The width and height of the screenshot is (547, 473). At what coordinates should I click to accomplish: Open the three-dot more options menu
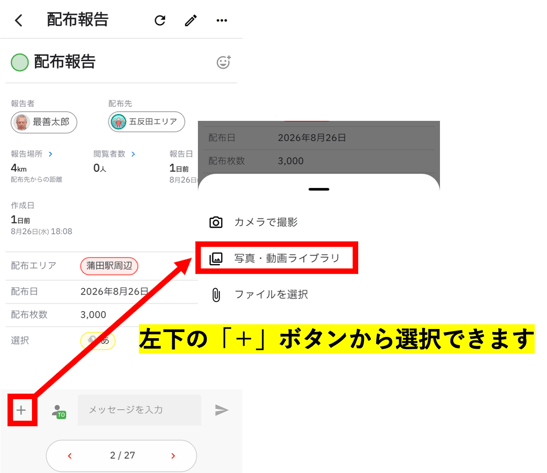(x=222, y=21)
